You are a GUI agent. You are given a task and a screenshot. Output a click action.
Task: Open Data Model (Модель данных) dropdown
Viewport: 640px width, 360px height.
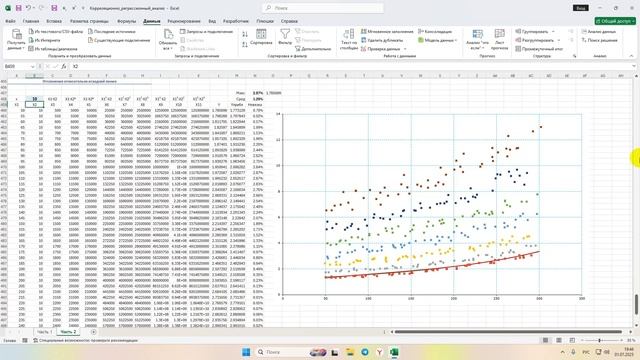pyautogui.click(x=437, y=40)
